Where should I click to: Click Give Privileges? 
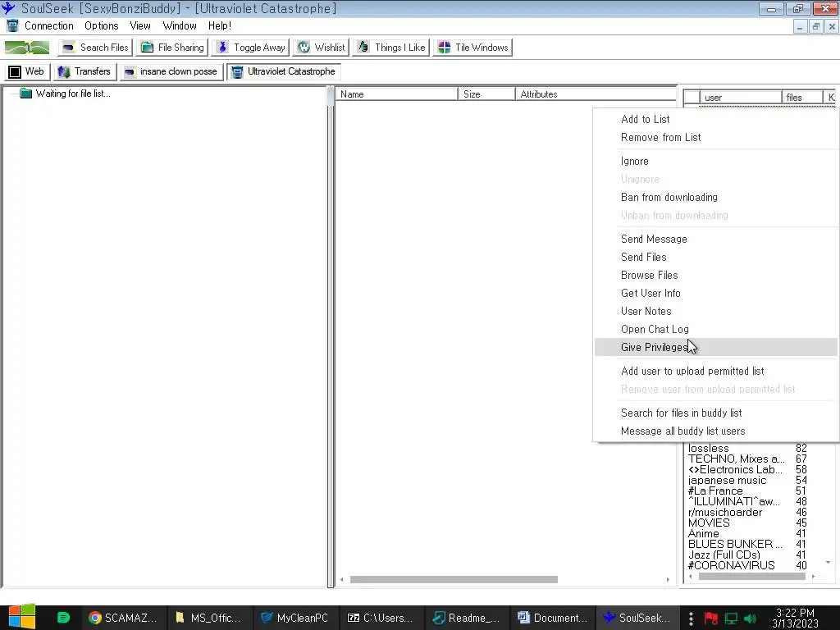[715, 347]
